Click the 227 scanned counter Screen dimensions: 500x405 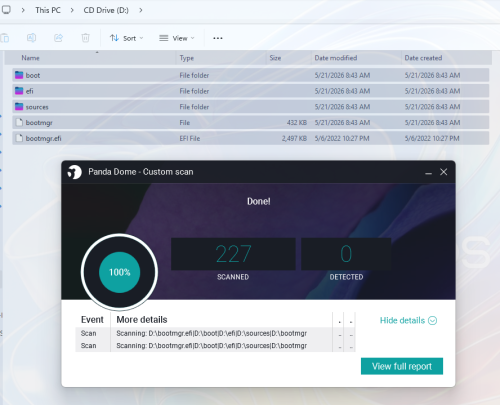click(233, 254)
